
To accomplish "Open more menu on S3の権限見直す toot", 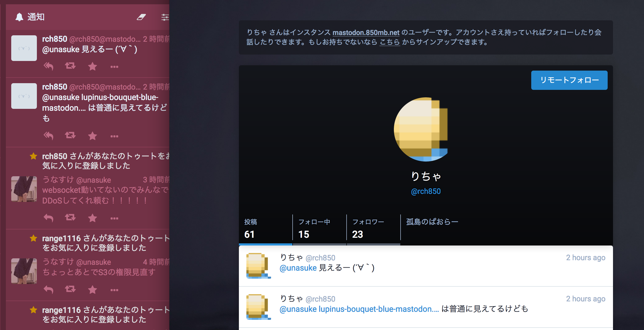I will click(x=114, y=290).
